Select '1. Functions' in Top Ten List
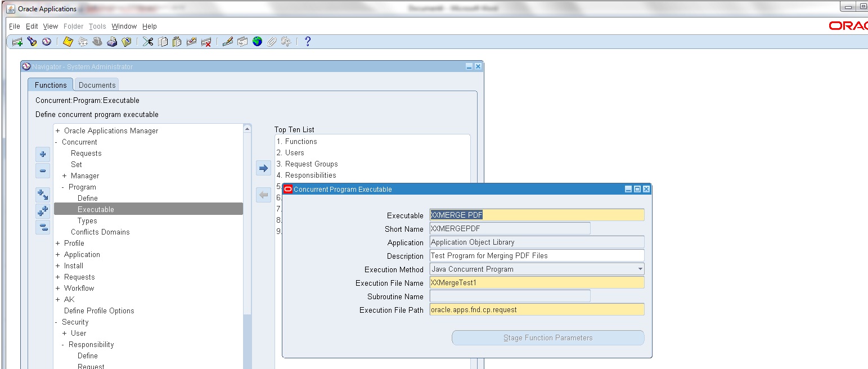This screenshot has height=369, width=868. point(296,141)
